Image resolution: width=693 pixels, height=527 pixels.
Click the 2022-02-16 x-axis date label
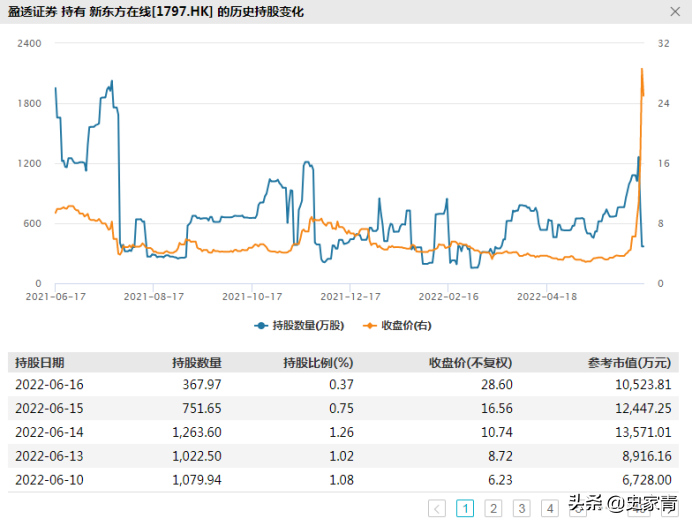tap(449, 297)
